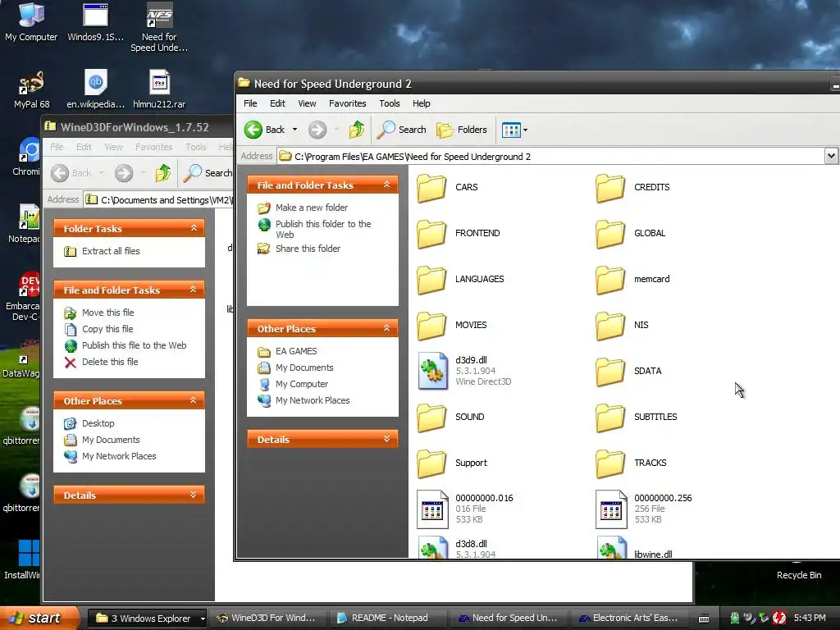The height and width of the screenshot is (630, 840).
Task: Open the 3 Windows Explorer taskbar group
Action: (x=147, y=619)
